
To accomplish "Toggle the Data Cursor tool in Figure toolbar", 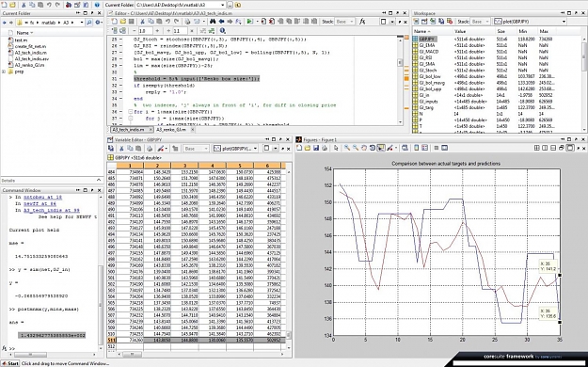I will pyautogui.click(x=381, y=148).
